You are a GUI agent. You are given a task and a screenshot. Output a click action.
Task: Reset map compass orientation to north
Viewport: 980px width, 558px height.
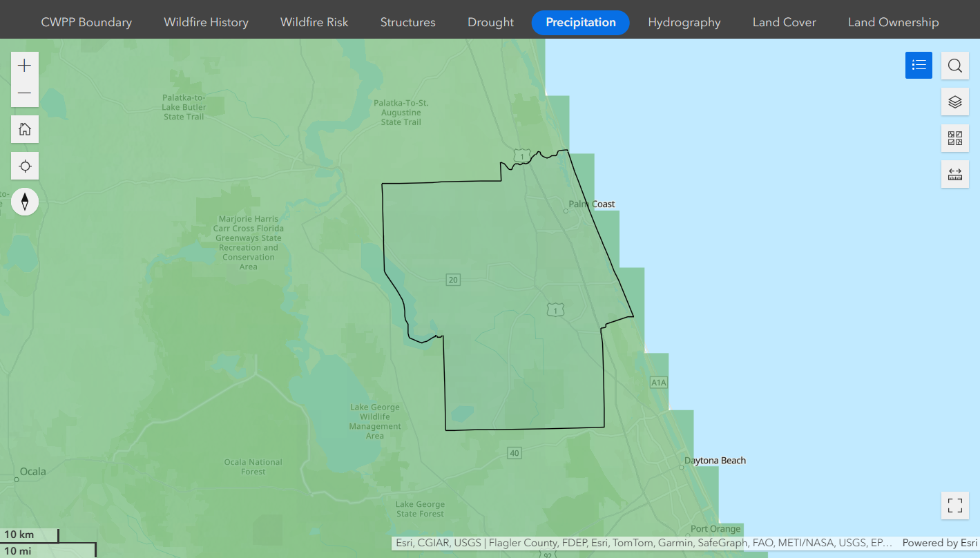click(25, 202)
